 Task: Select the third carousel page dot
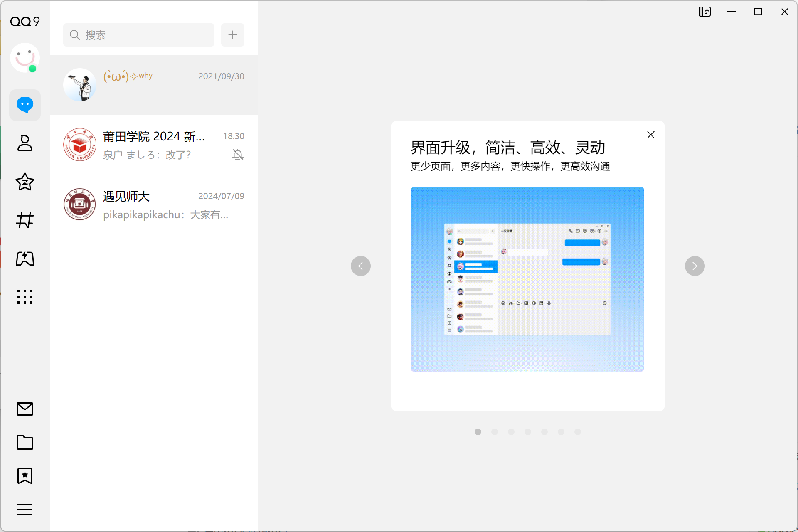tap(511, 432)
